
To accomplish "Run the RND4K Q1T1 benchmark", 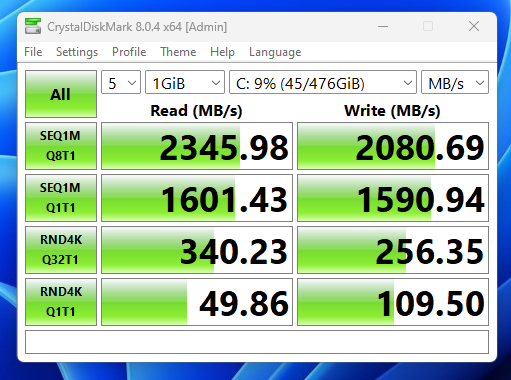I will [x=61, y=302].
